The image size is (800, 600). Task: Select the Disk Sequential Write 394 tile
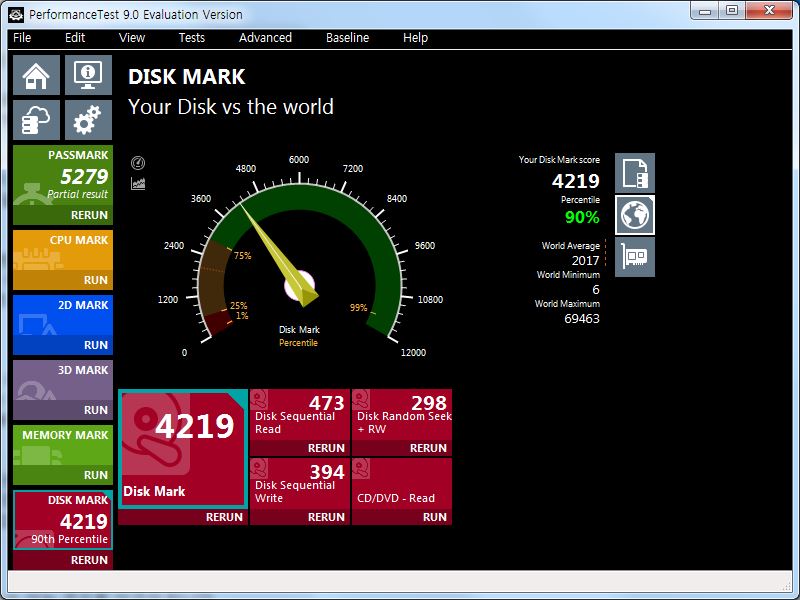(x=299, y=484)
